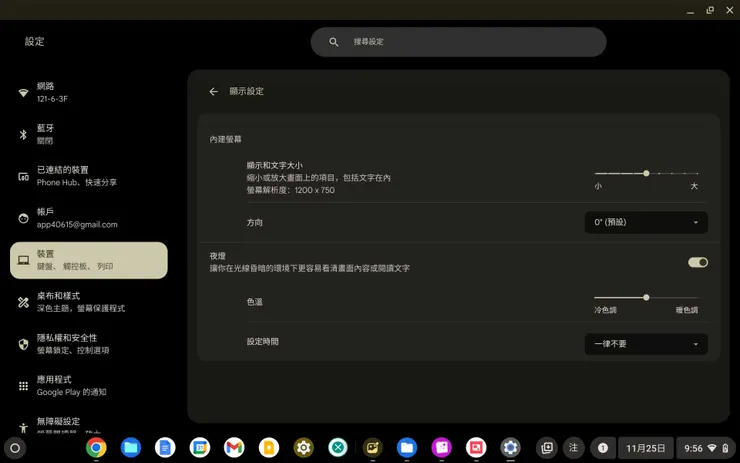The width and height of the screenshot is (740, 463).
Task: Open 已連結的裝置 settings section
Action: (x=89, y=176)
